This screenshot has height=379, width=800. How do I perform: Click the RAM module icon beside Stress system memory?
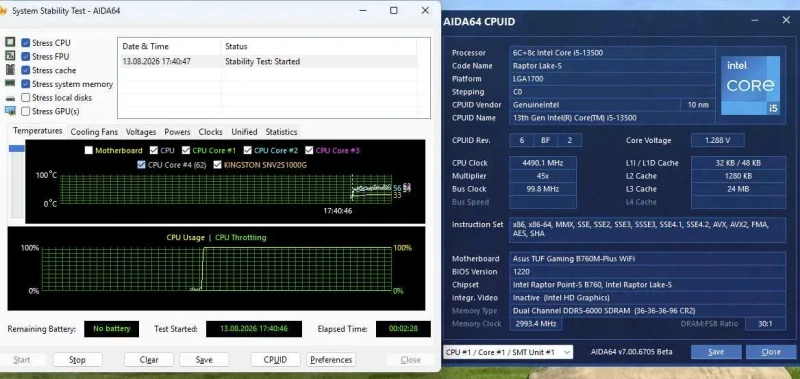coord(10,83)
